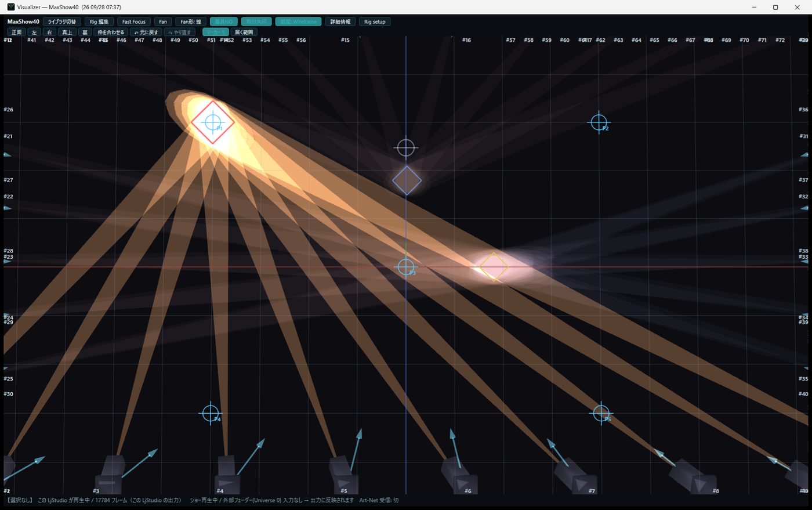The image size is (812, 510).
Task: Click the Visualizer app icon in title bar
Action: click(10, 7)
